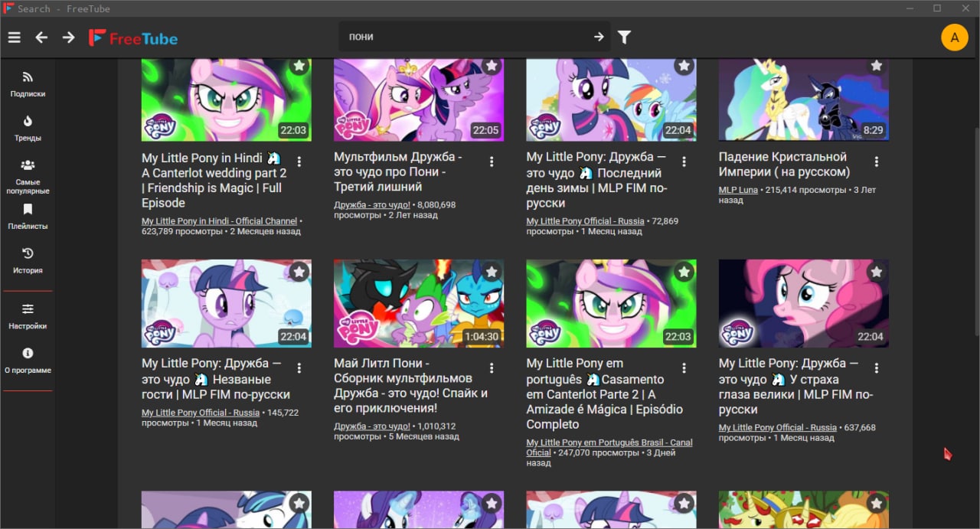Open thumbnail of 1:04:30 Спайк compilation
The height and width of the screenshot is (529, 980).
419,304
